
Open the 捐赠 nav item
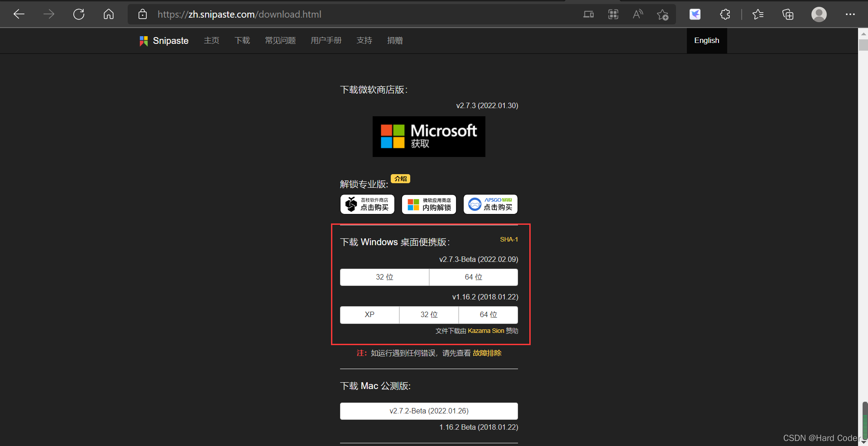click(395, 41)
